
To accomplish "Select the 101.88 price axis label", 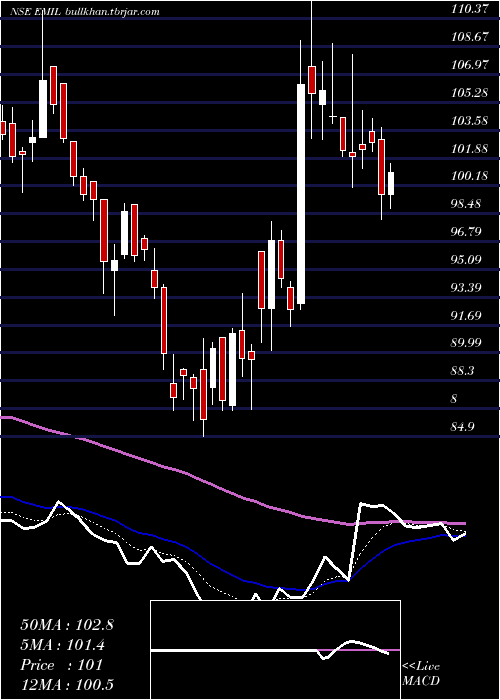I will click(x=469, y=149).
